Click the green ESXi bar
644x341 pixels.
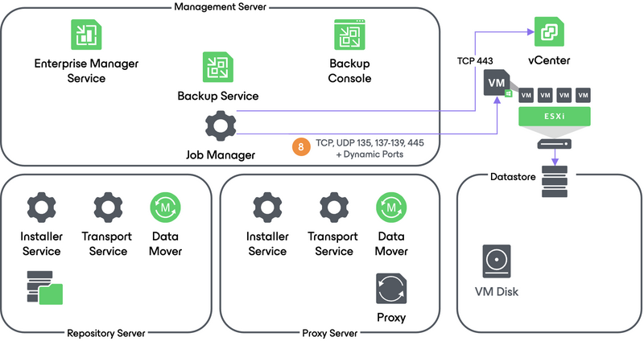coord(554,117)
